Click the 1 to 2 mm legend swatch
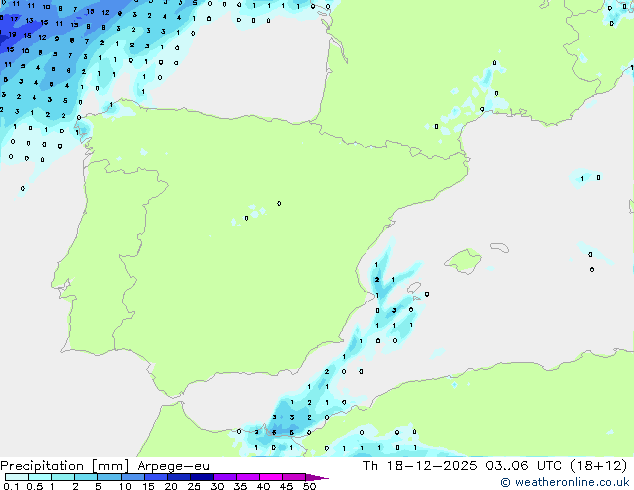Screen dimensions: 634x490 63,477
